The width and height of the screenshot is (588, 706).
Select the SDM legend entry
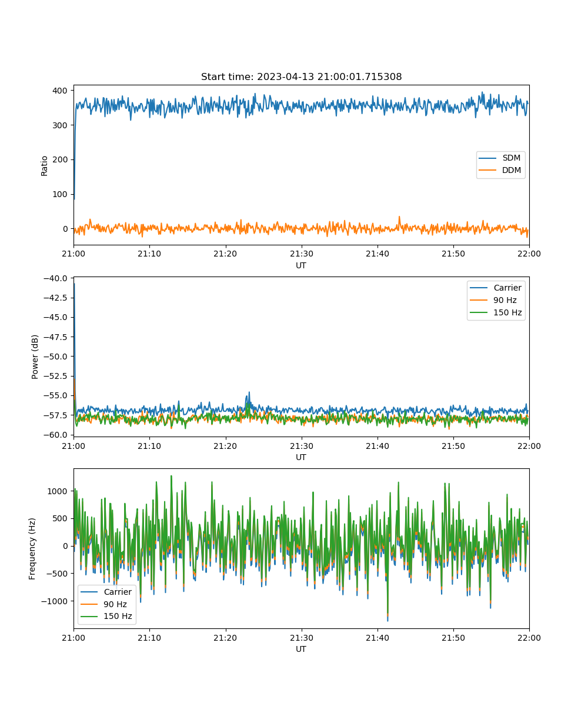(x=512, y=158)
